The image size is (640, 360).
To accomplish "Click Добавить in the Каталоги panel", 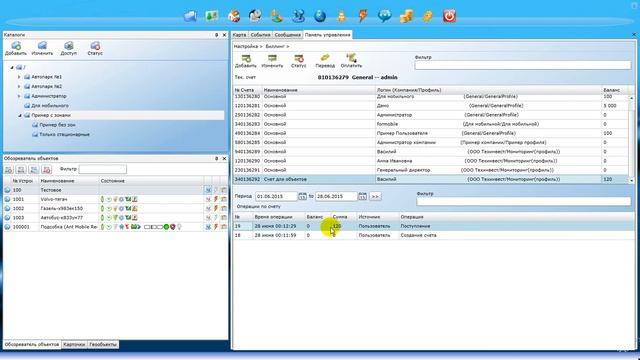I will tap(16, 48).
